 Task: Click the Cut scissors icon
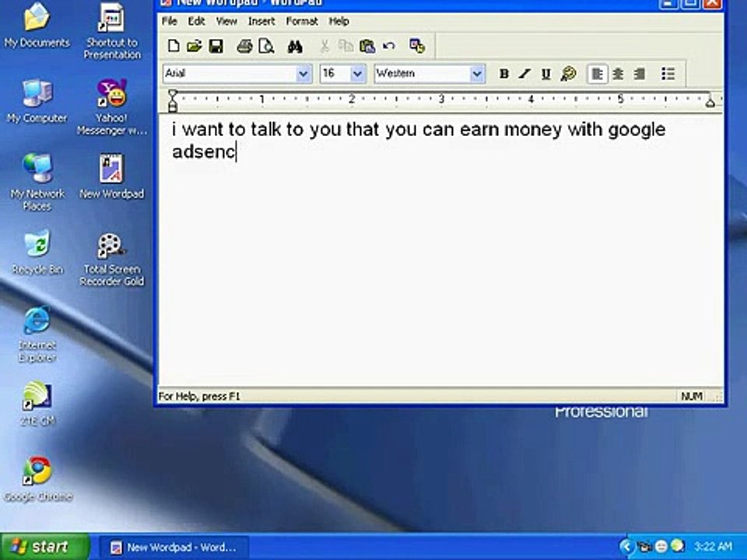(324, 46)
